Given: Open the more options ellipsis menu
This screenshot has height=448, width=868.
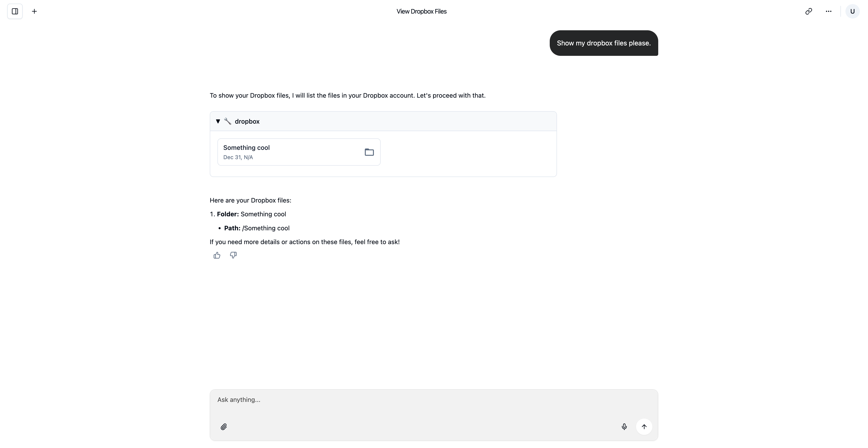Looking at the screenshot, I should pos(829,11).
